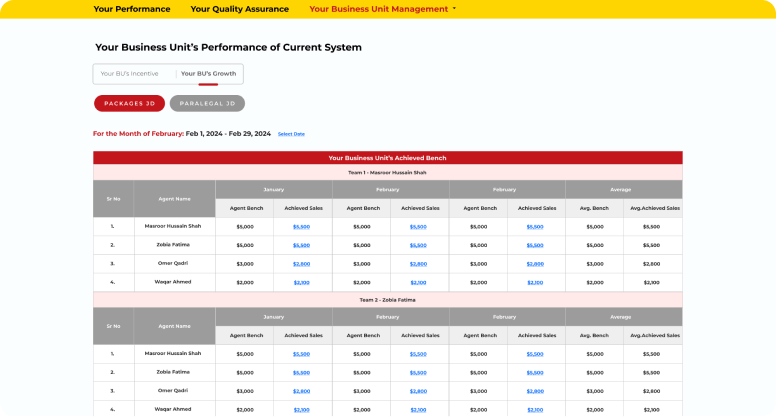The height and width of the screenshot is (417, 776).
Task: Select the Your BU's Growth toggle option
Action: (209, 74)
